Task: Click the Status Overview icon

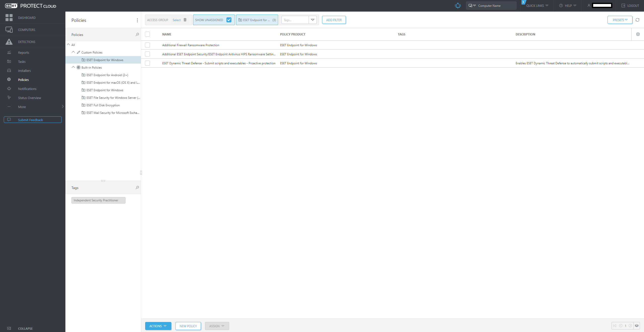Action: point(9,98)
